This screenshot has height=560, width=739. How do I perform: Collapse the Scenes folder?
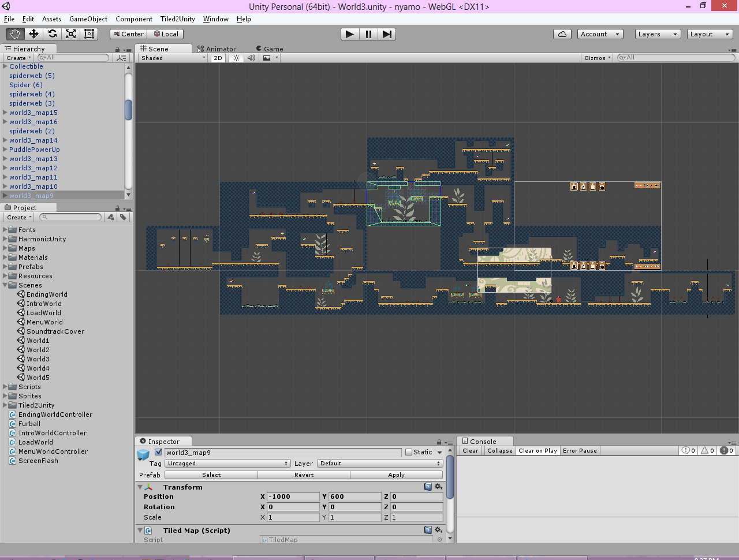pyautogui.click(x=5, y=285)
